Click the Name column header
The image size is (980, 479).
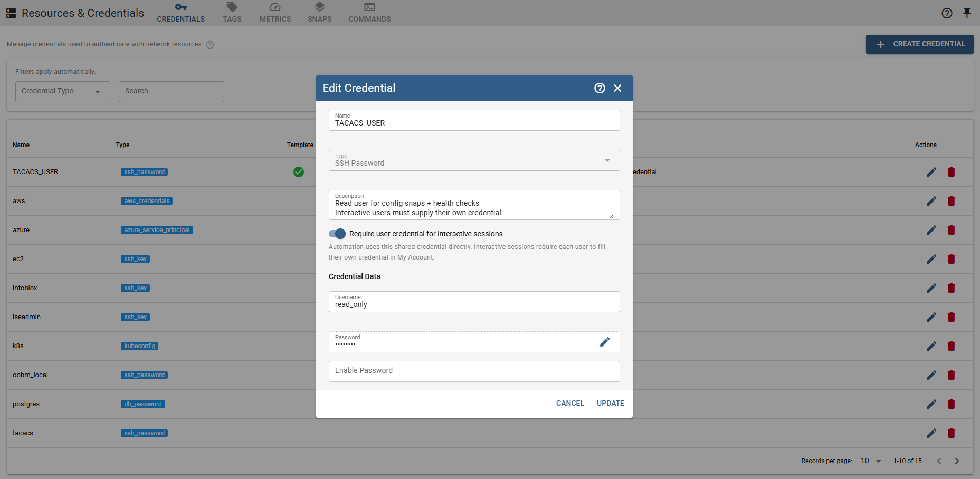coord(21,145)
